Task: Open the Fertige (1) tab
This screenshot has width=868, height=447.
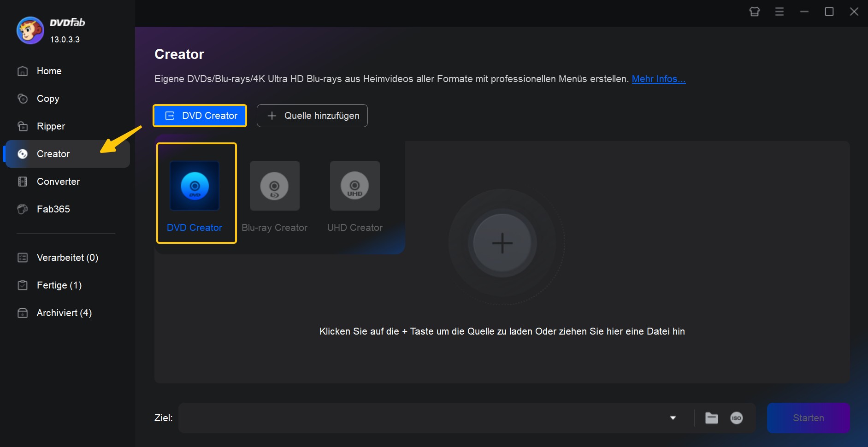Action: click(x=59, y=285)
